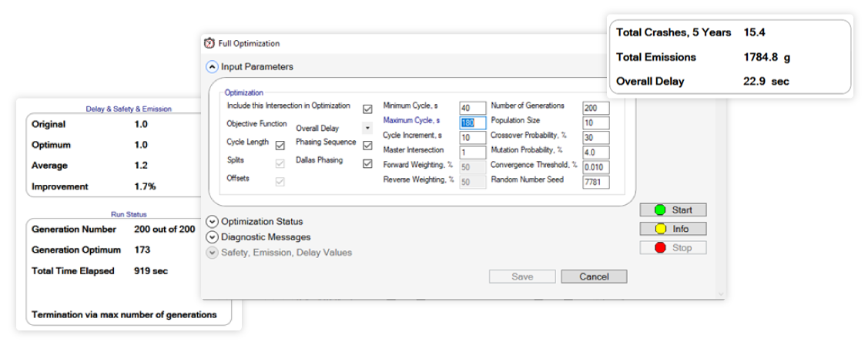Click the Generation Number 200 out of 200 text
This screenshot has width=868, height=342.
(164, 229)
